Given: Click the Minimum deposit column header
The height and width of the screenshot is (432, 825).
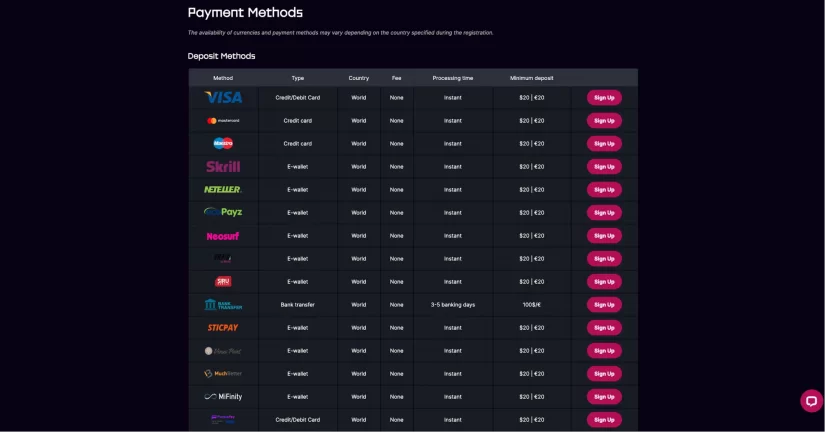Looking at the screenshot, I should tap(531, 78).
